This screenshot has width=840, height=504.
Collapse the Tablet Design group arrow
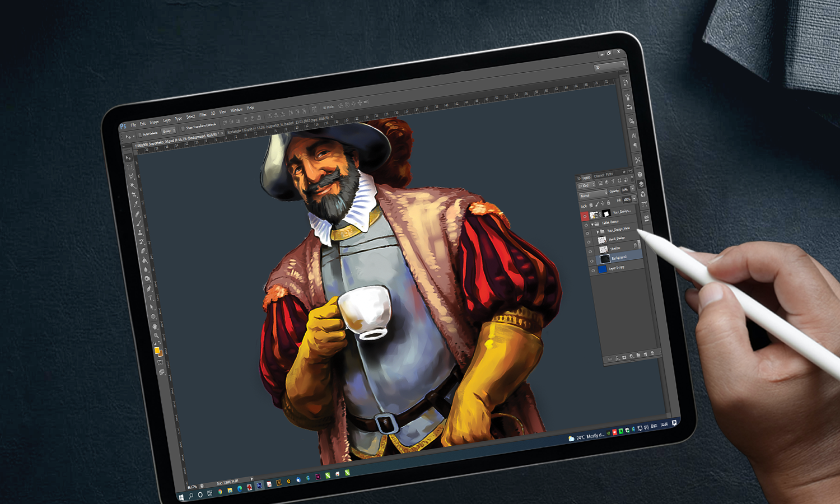[592, 225]
